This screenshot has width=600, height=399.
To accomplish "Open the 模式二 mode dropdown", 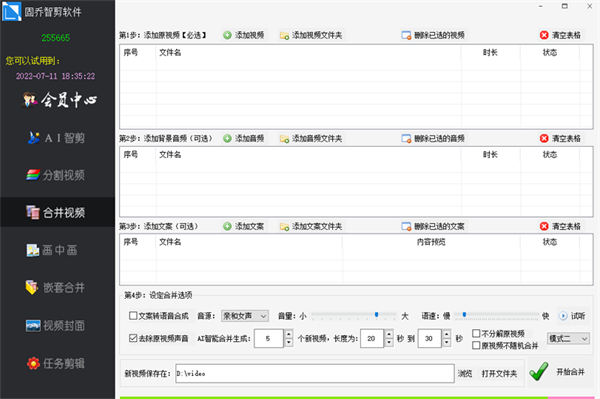I will [x=568, y=339].
